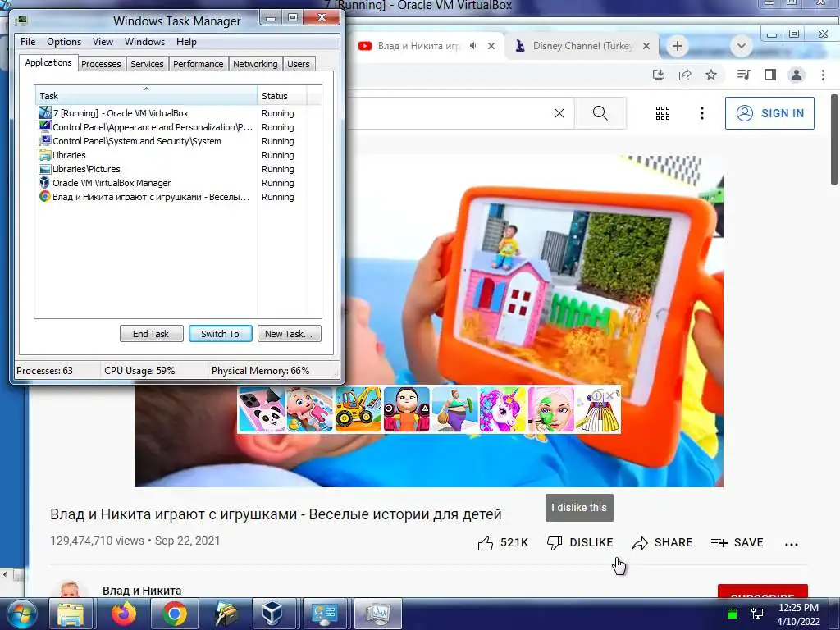Open YouTube settings three-dot menu
The width and height of the screenshot is (840, 630).
pyautogui.click(x=702, y=113)
